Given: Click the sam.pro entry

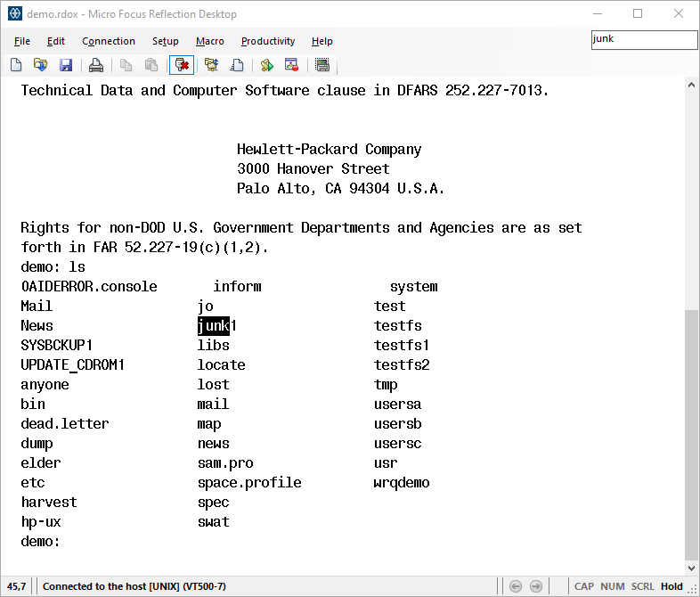Looking at the screenshot, I should (x=225, y=463).
